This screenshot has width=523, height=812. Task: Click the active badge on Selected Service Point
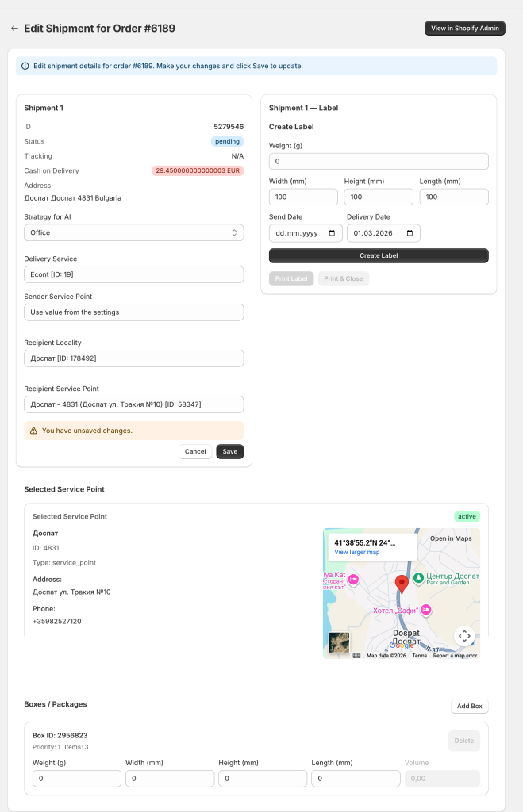click(468, 515)
